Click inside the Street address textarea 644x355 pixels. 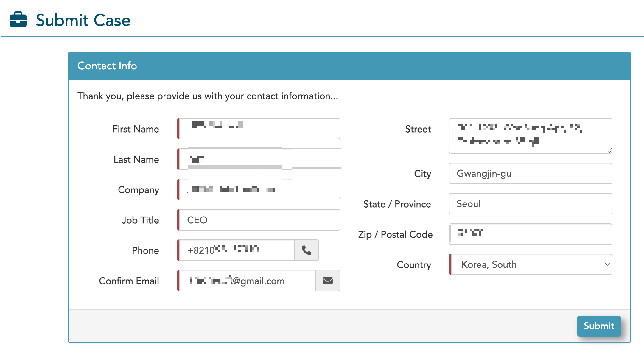point(530,136)
